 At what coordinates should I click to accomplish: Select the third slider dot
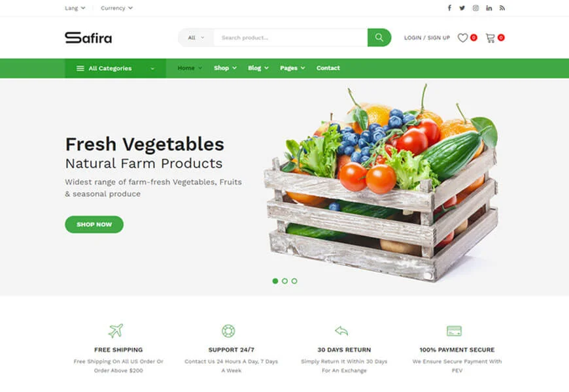point(294,281)
